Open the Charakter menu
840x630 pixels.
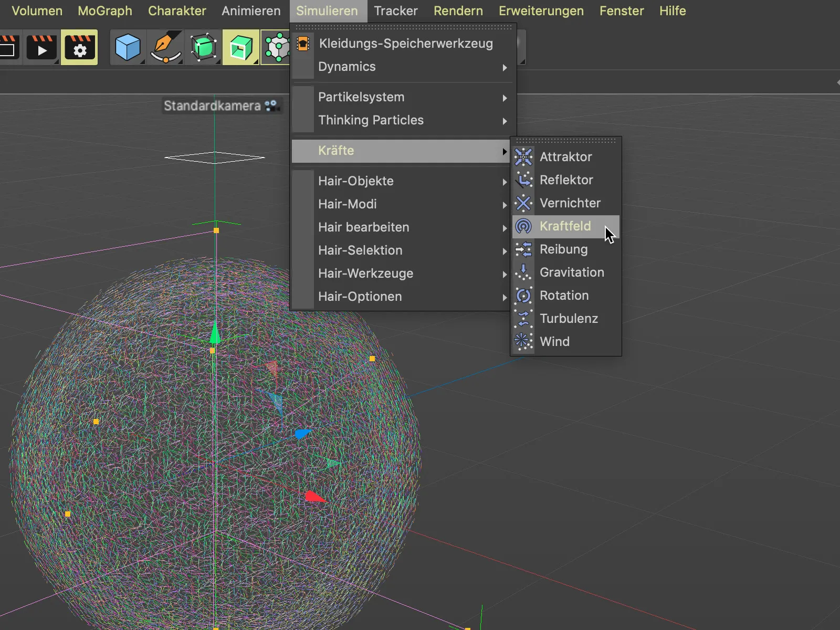pos(177,11)
